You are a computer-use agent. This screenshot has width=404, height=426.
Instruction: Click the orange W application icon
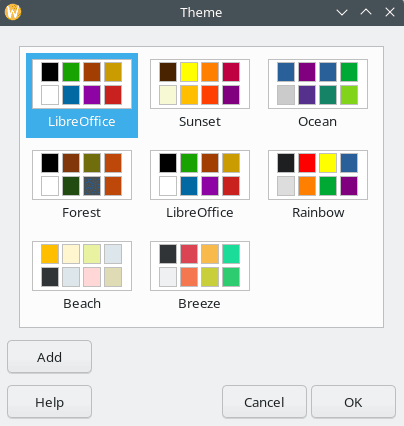point(13,12)
